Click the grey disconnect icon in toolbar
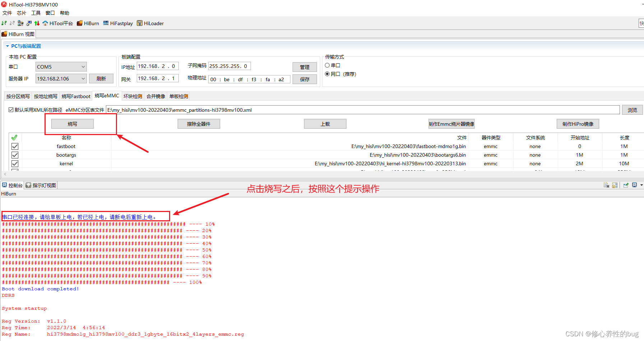Image resolution: width=644 pixels, height=341 pixels. [12, 23]
